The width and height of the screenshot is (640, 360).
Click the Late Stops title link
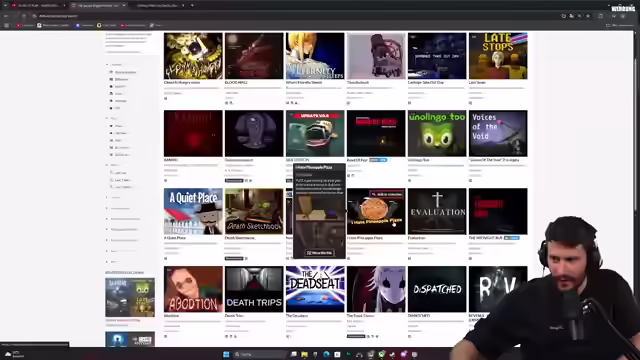pyautogui.click(x=477, y=82)
